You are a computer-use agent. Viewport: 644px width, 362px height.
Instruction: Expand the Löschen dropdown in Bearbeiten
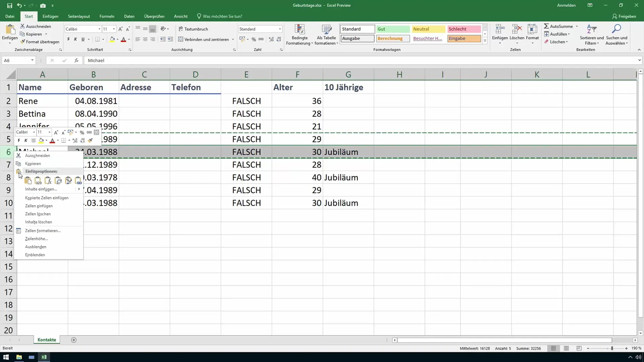pyautogui.click(x=567, y=42)
